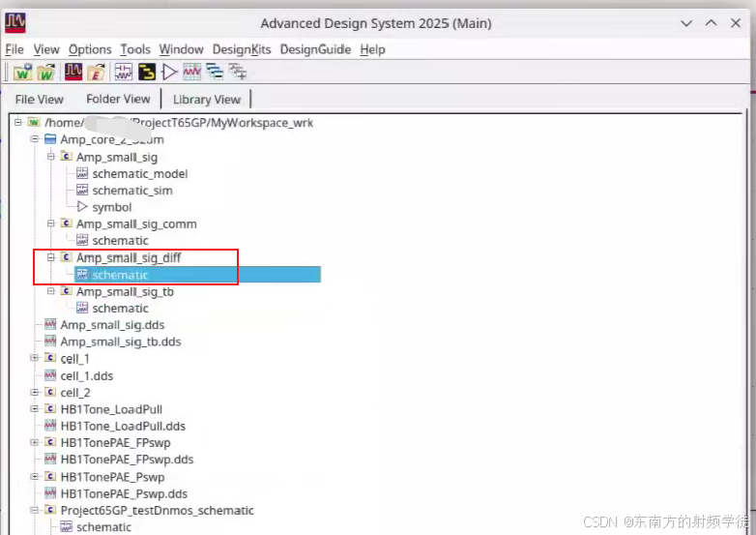Select the HB1Tone_LoadPull cell name
The image size is (756, 535).
[x=111, y=409]
